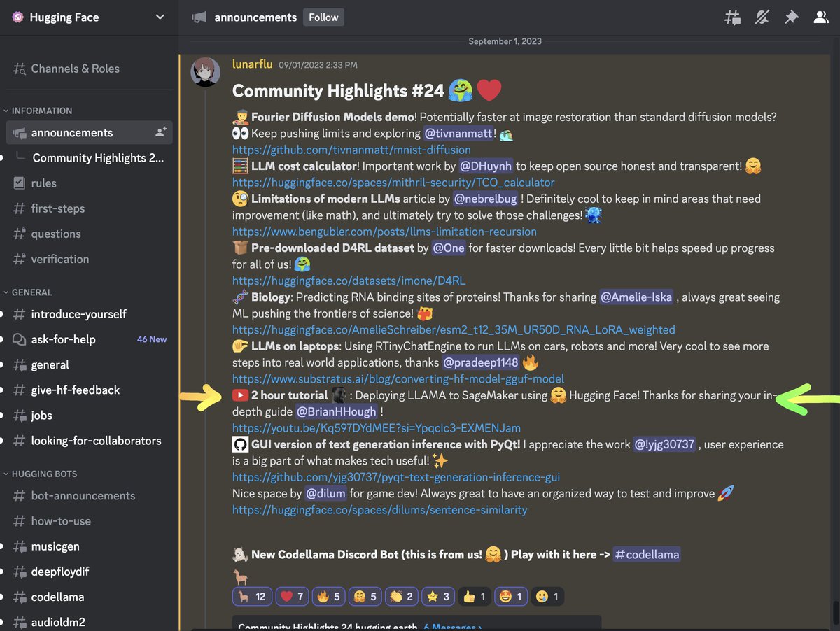Toggle the star-eyes reaction with 1
This screenshot has width=840, height=631.
coord(511,597)
